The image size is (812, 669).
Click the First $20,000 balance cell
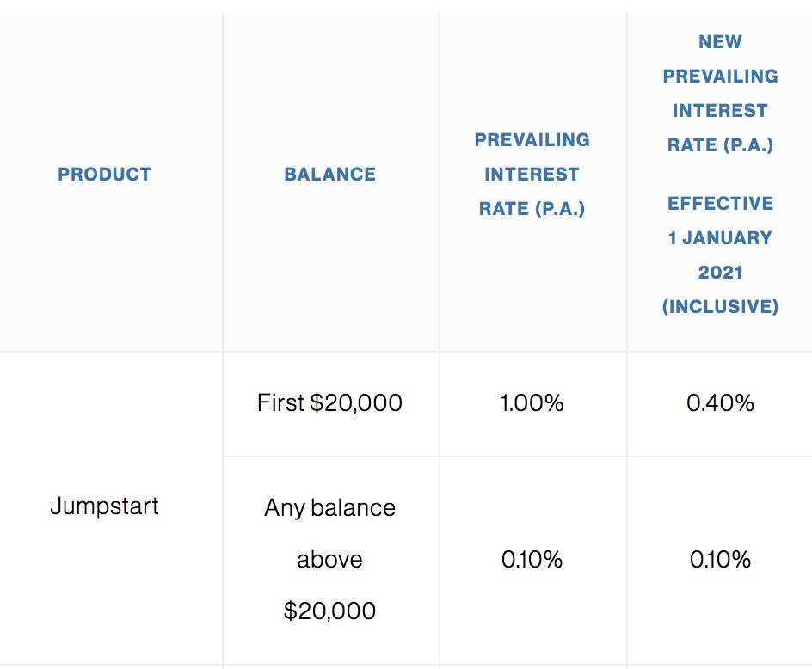pyautogui.click(x=329, y=402)
